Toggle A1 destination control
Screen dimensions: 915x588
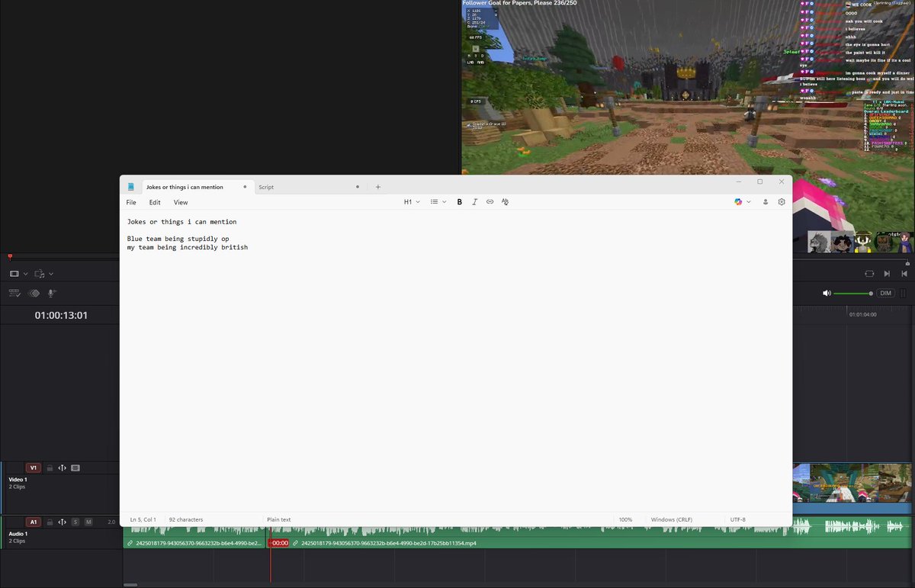(33, 522)
